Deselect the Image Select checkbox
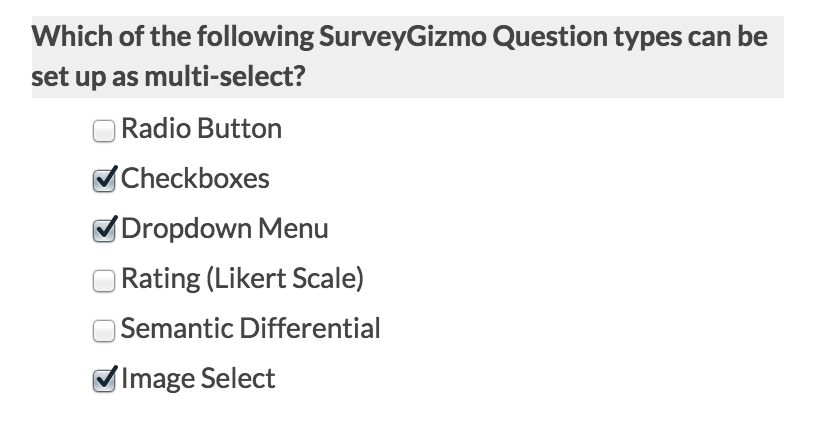 pos(103,380)
